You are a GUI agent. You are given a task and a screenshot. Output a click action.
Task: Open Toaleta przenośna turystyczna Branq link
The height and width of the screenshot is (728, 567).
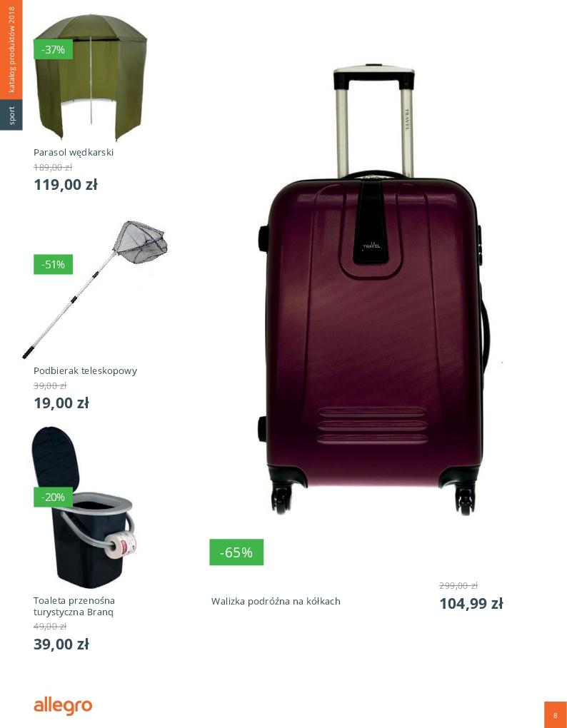coord(74,607)
